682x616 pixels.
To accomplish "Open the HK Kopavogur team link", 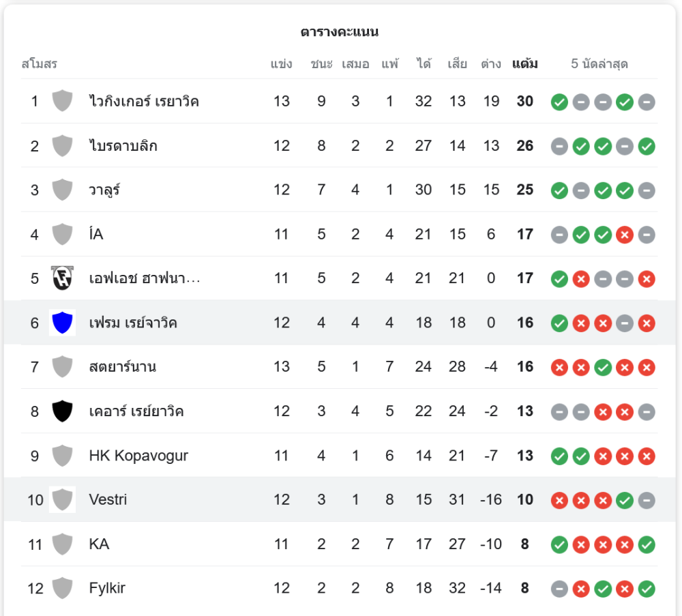I will (x=138, y=456).
